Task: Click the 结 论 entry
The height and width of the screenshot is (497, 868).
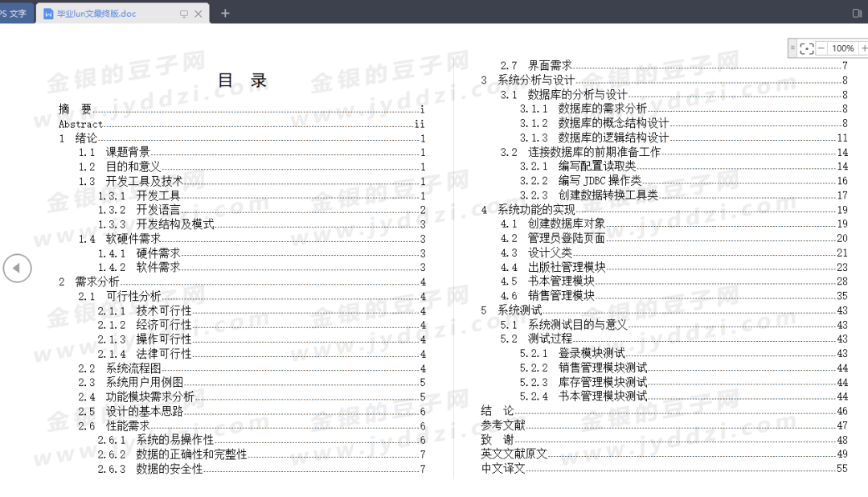Action: tap(665, 411)
